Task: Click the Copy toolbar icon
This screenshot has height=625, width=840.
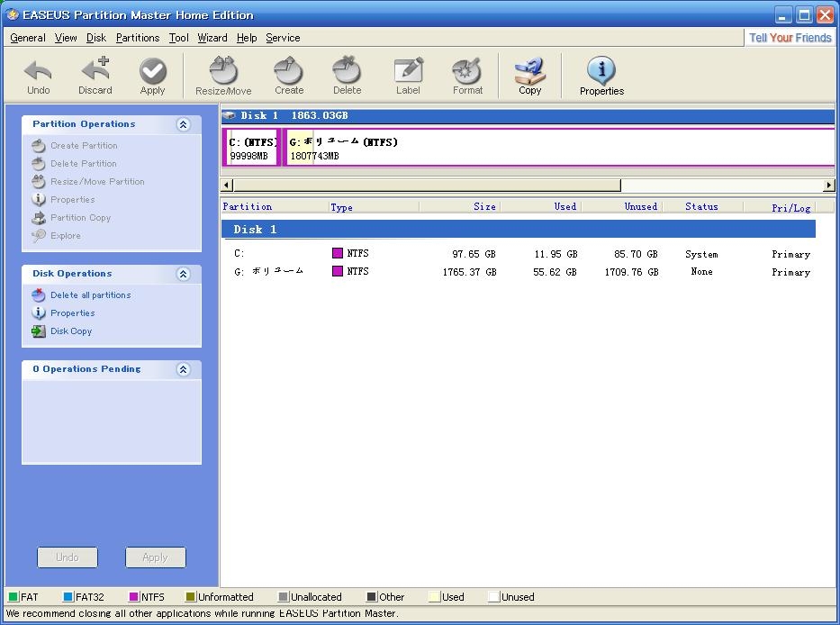Action: (529, 70)
